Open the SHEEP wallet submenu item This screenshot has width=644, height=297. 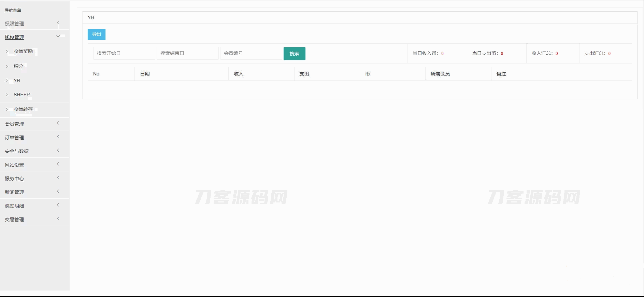click(22, 95)
